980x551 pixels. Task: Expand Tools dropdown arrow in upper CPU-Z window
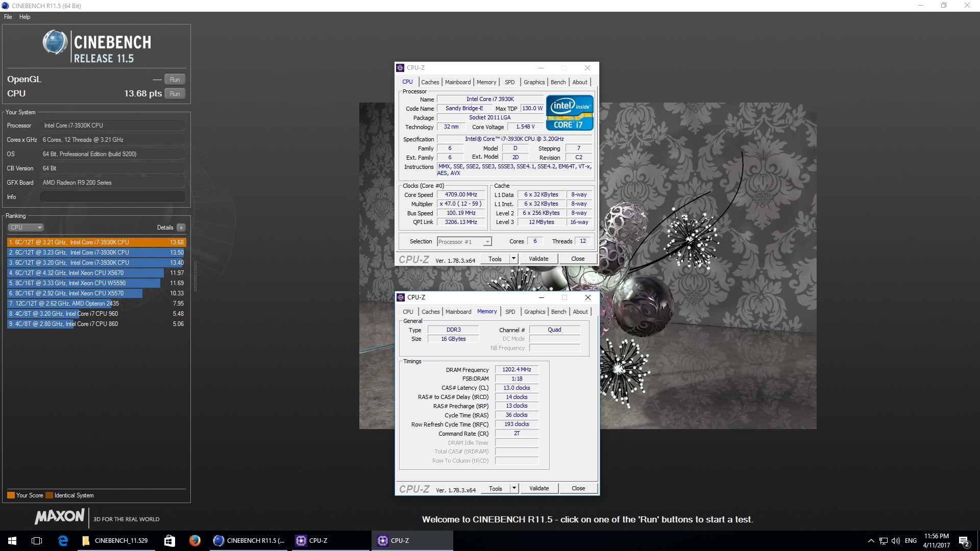pos(514,259)
